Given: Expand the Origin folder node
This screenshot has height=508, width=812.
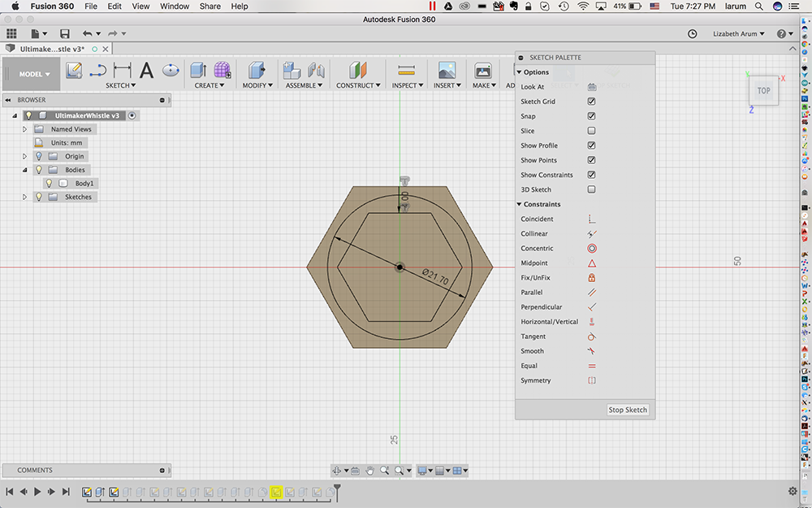Looking at the screenshot, I should pos(24,157).
